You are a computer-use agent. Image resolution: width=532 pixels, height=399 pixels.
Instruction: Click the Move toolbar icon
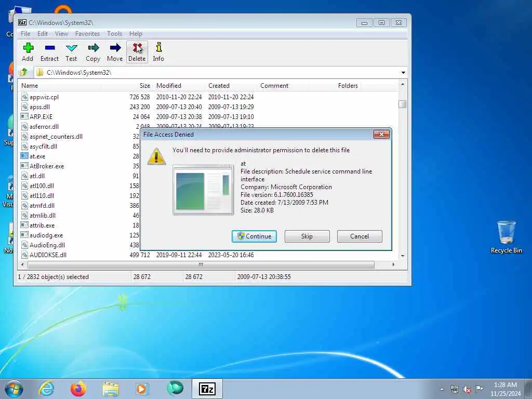pos(115,52)
